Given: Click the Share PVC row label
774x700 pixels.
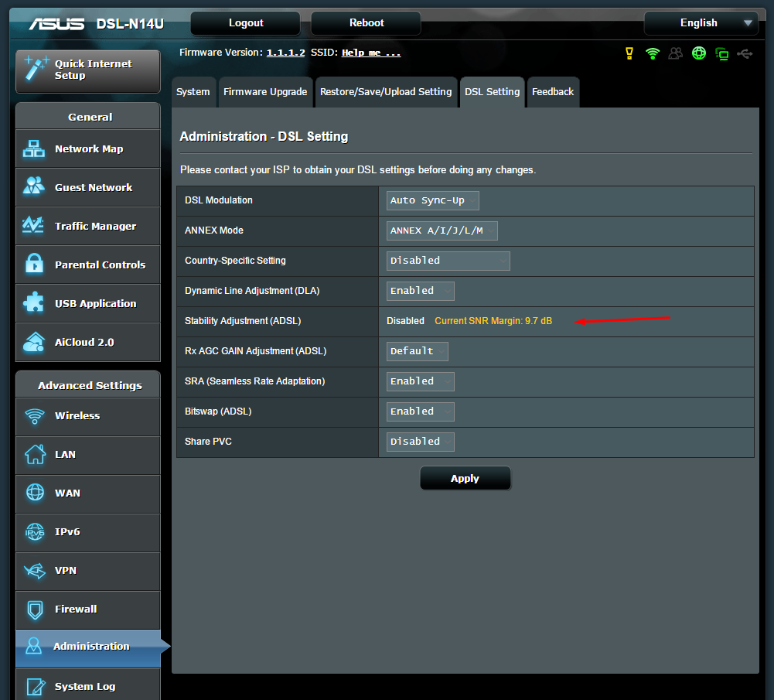Looking at the screenshot, I should click(208, 442).
